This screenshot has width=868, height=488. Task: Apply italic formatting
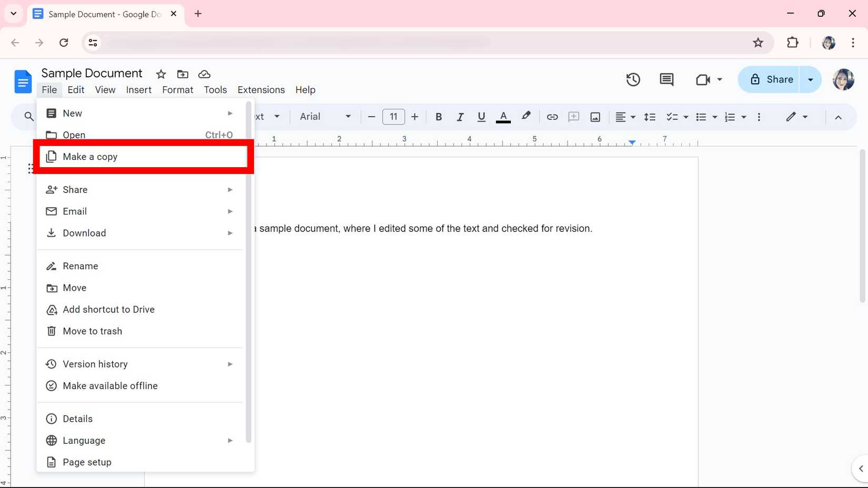coord(460,117)
